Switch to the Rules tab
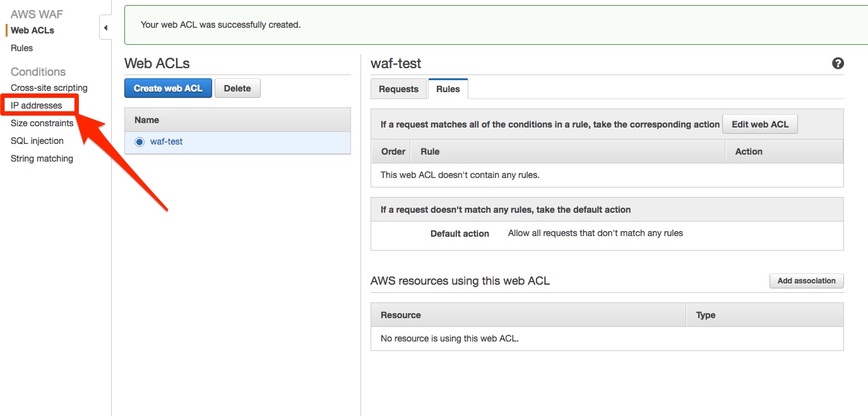The width and height of the screenshot is (868, 416). tap(448, 89)
